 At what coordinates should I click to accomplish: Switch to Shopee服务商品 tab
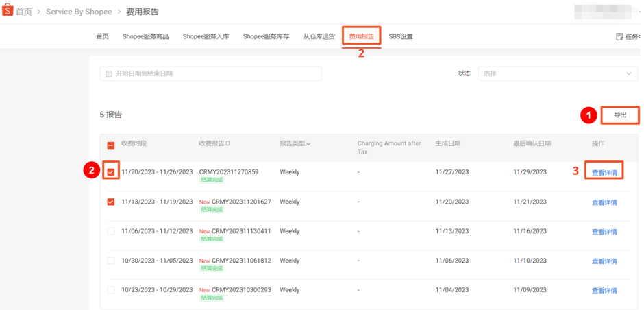click(x=145, y=36)
